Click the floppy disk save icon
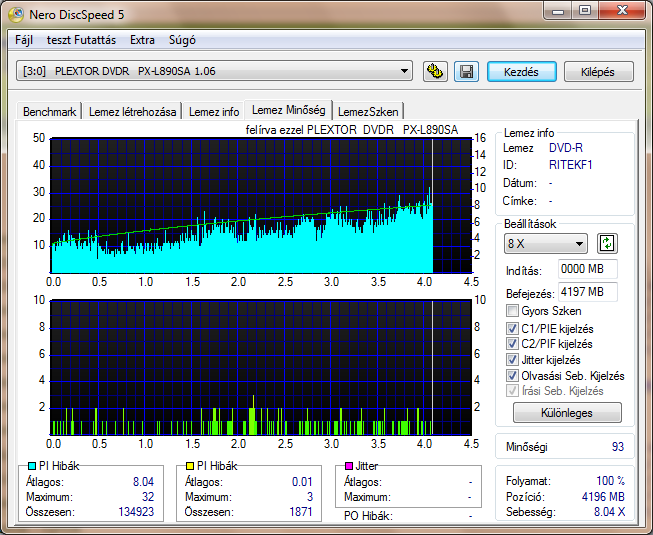Screen dimensions: 653x535 click(x=466, y=72)
